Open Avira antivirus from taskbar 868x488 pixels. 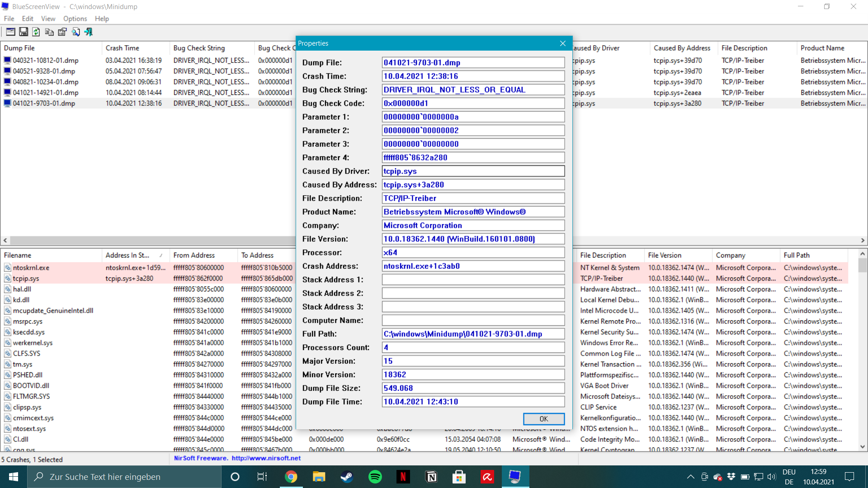click(487, 477)
